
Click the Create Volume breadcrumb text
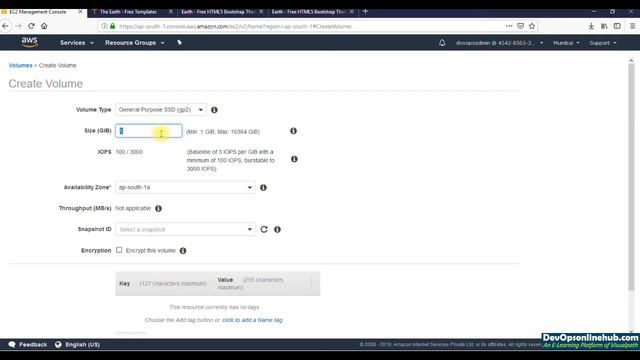[x=58, y=65]
